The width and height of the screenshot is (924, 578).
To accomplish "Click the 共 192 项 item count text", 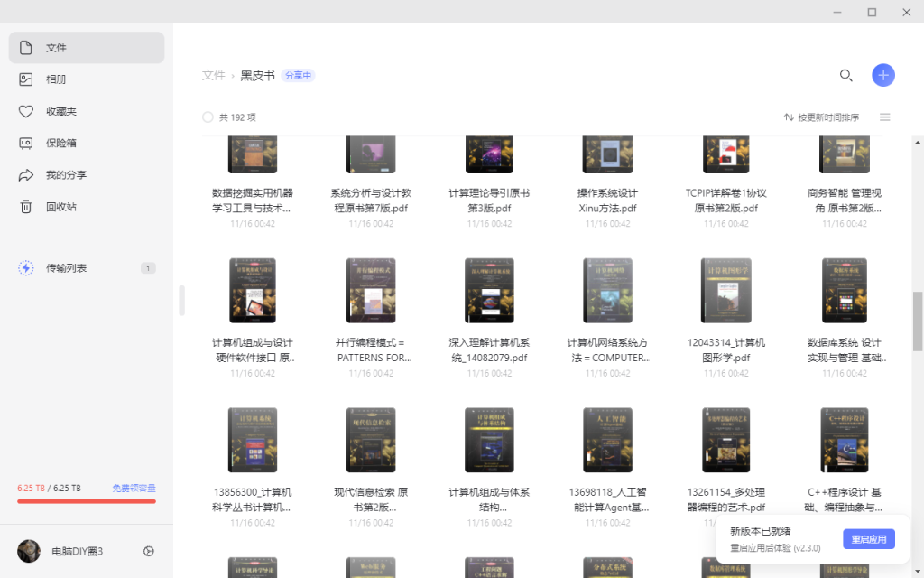I will pos(237,117).
